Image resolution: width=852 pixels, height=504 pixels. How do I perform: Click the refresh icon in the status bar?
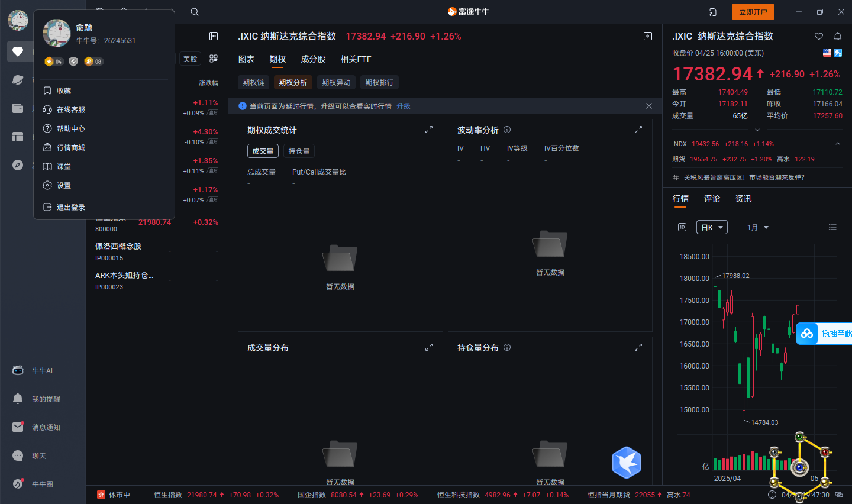(772, 495)
